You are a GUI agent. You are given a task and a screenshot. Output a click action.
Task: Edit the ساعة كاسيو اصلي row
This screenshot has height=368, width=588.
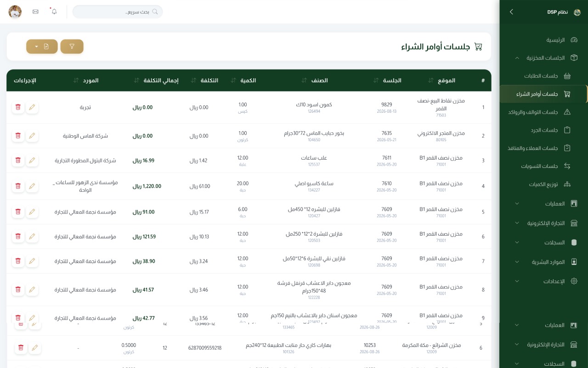[x=32, y=186]
